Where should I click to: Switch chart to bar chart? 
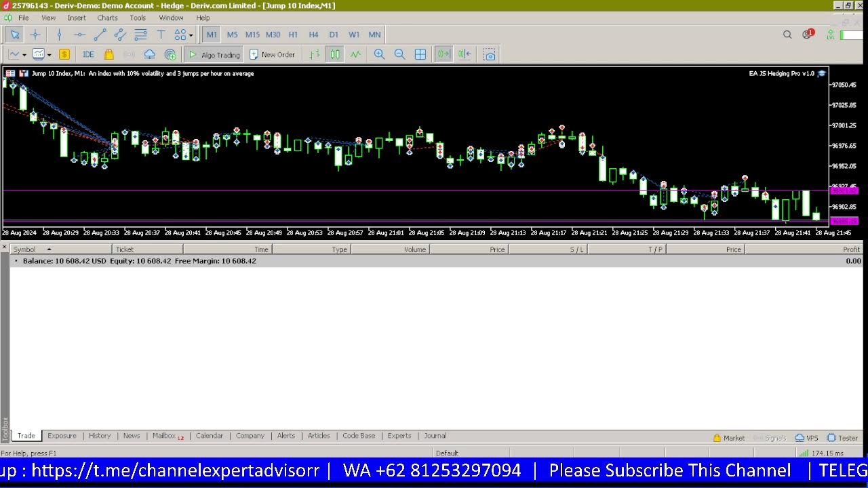[x=315, y=54]
